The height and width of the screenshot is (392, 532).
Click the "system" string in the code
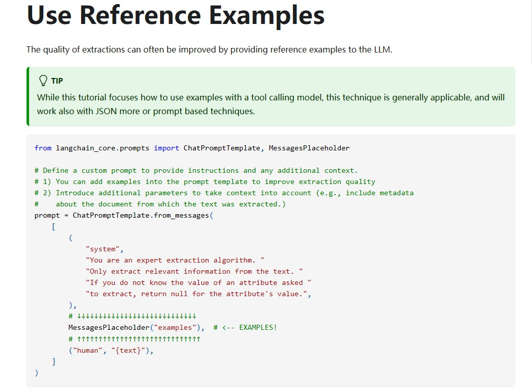pyautogui.click(x=105, y=249)
